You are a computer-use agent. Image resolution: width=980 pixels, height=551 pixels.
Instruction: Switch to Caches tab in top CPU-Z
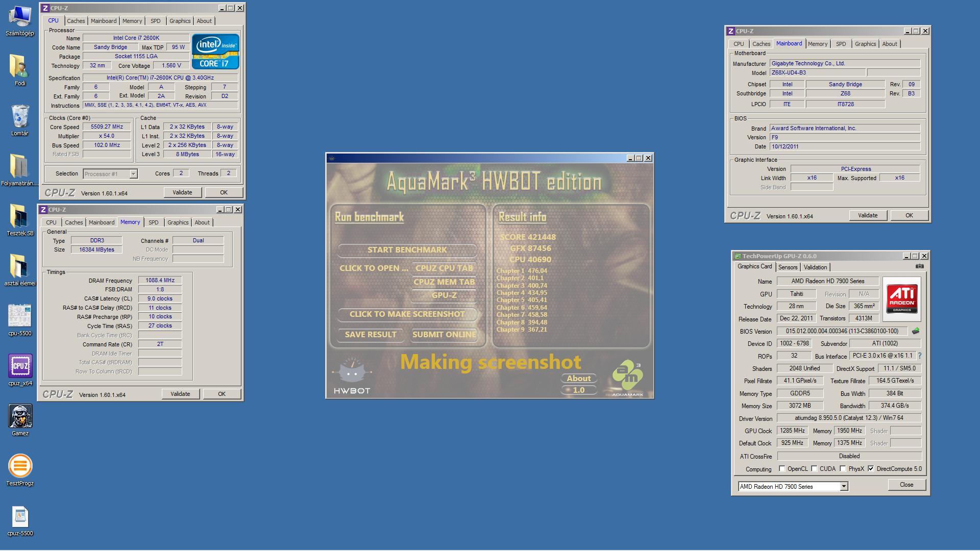point(76,21)
